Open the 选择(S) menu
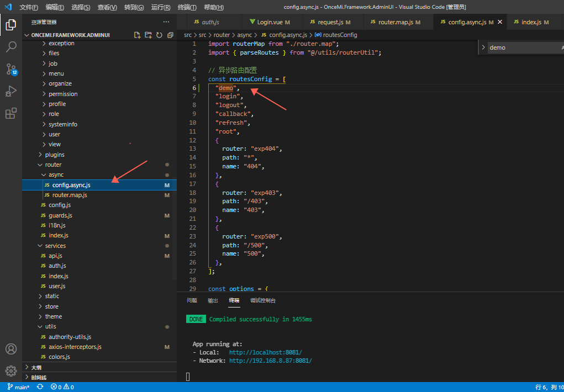This screenshot has height=392, width=564. click(81, 7)
